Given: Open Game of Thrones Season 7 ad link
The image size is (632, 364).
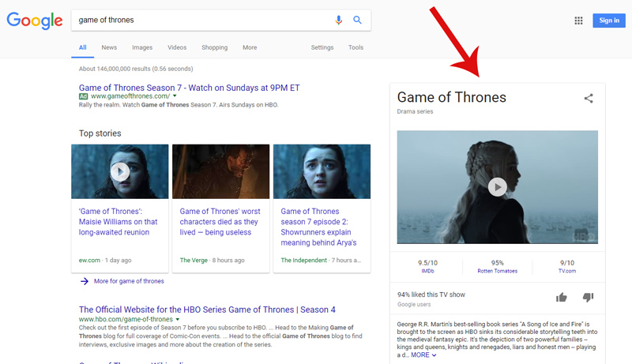Looking at the screenshot, I should pyautogui.click(x=190, y=88).
